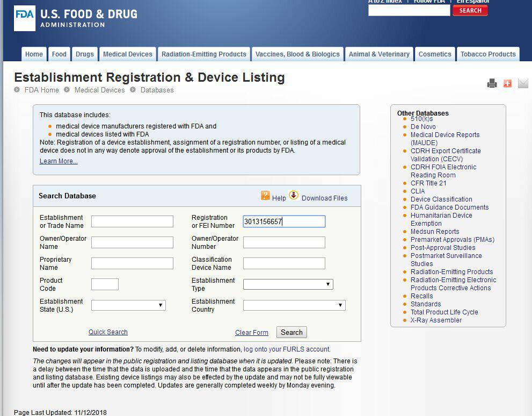Image resolution: width=532 pixels, height=416 pixels.
Task: Open the Home tab
Action: (34, 54)
